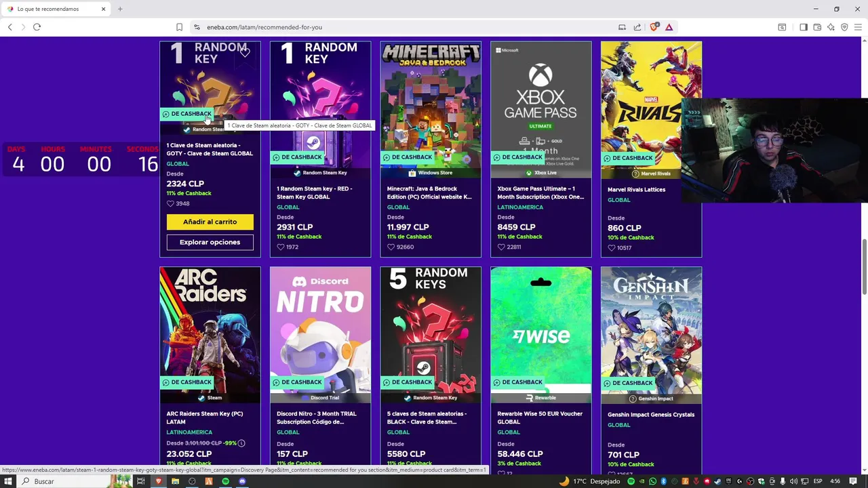This screenshot has height=488, width=868.
Task: Open '1 Clave de Steam aleatoria - GOTY' title
Action: [210, 149]
